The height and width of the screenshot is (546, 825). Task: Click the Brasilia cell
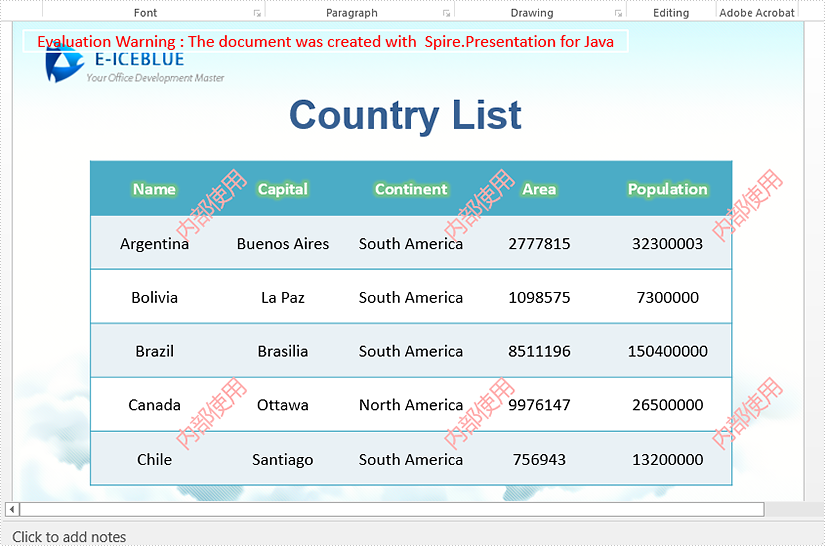click(x=283, y=350)
